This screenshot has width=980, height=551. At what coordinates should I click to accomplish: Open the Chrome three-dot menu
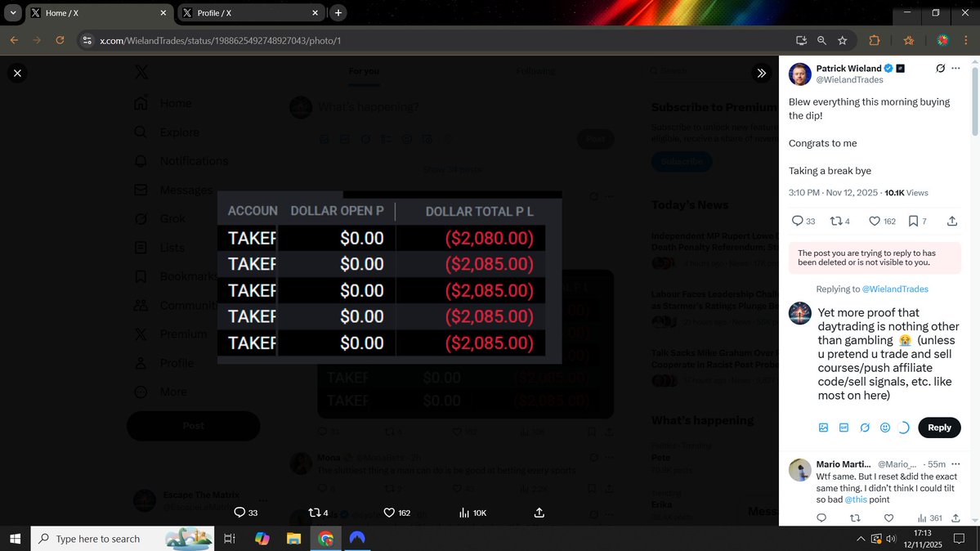tap(965, 40)
